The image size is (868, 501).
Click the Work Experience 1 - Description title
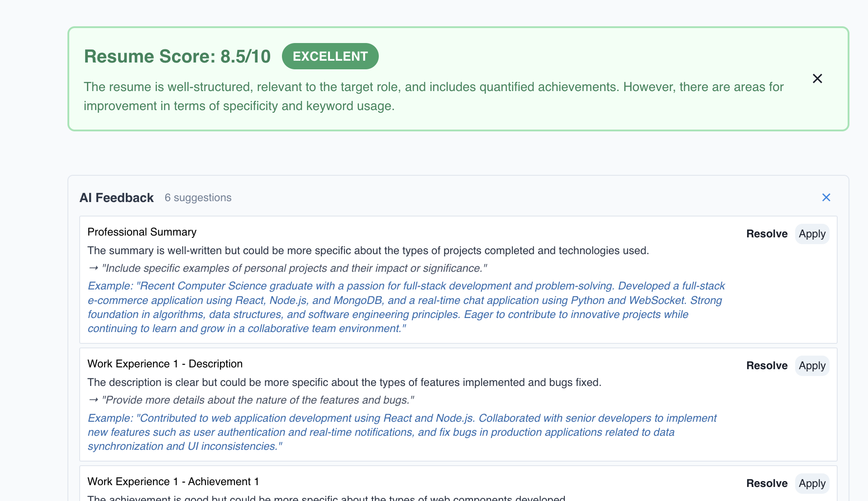click(165, 364)
